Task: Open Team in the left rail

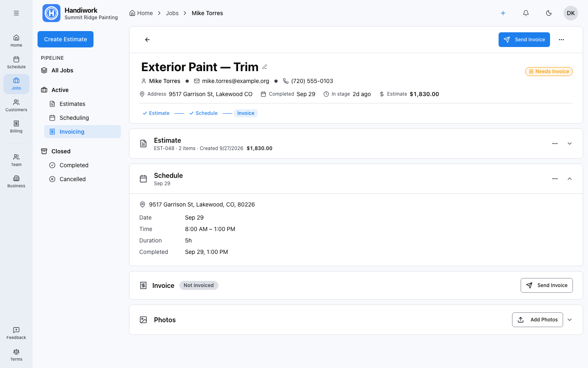Action: point(16,160)
